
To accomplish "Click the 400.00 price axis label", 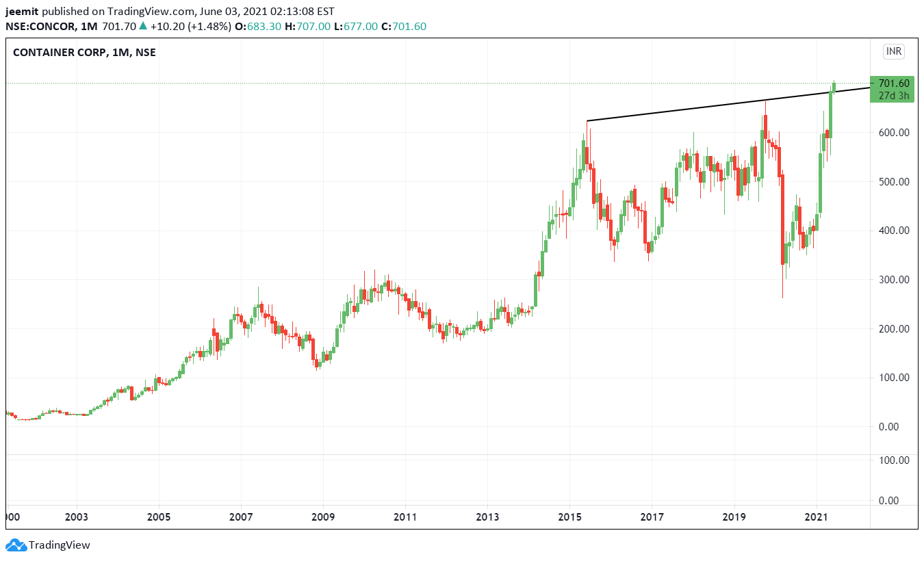I will [895, 230].
